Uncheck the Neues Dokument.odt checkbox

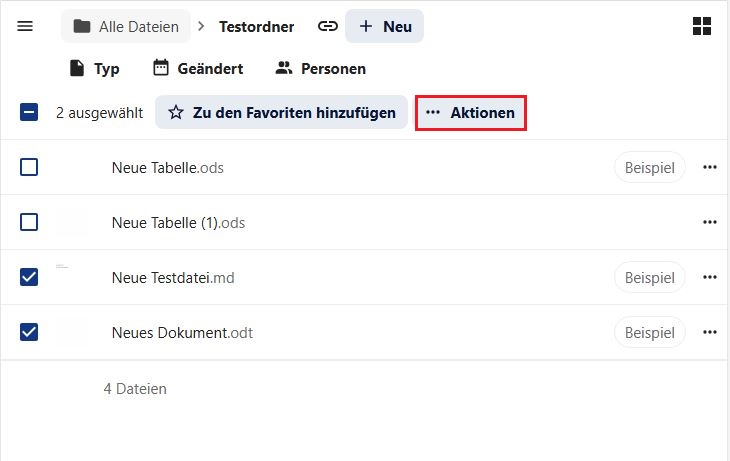(x=29, y=332)
